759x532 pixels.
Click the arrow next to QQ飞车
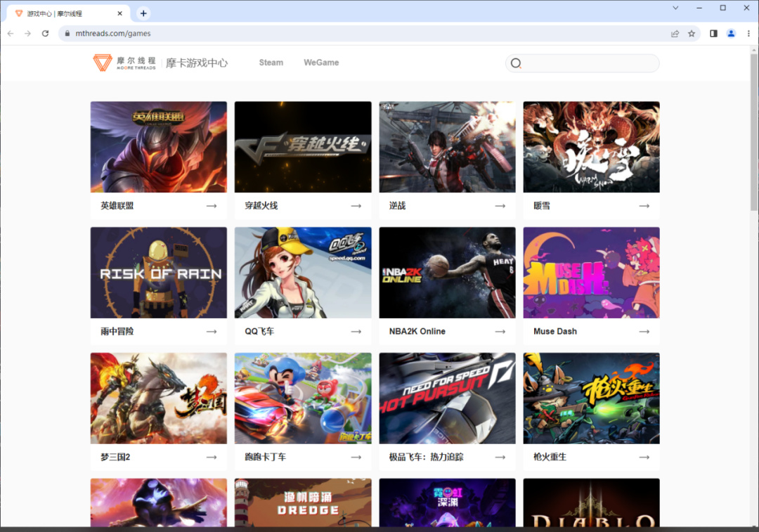[356, 332]
